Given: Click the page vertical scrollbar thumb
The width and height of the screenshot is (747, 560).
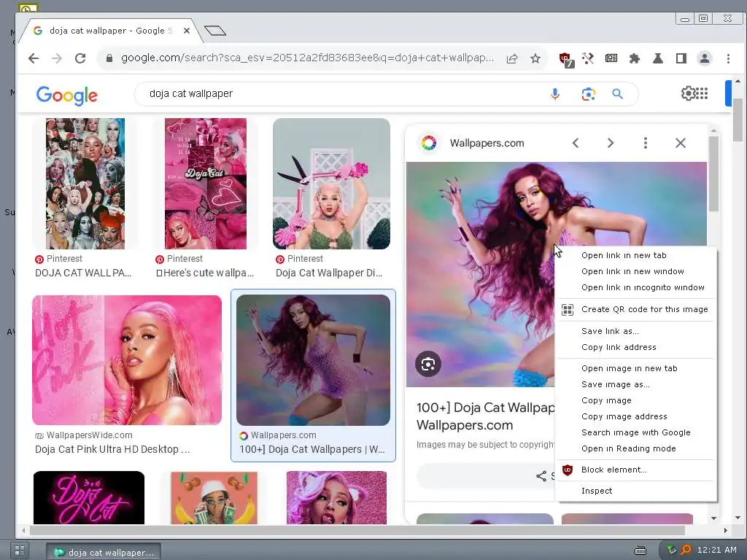Looking at the screenshot, I should (x=738, y=119).
